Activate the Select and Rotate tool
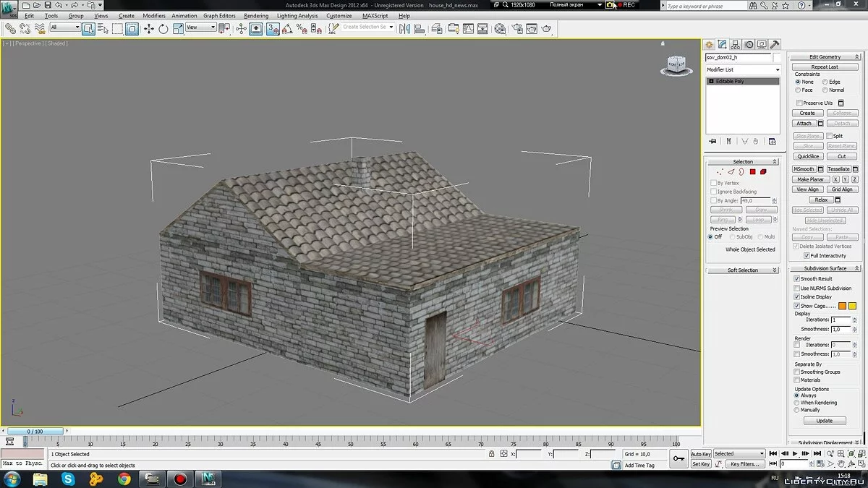This screenshot has width=868, height=488. click(163, 29)
